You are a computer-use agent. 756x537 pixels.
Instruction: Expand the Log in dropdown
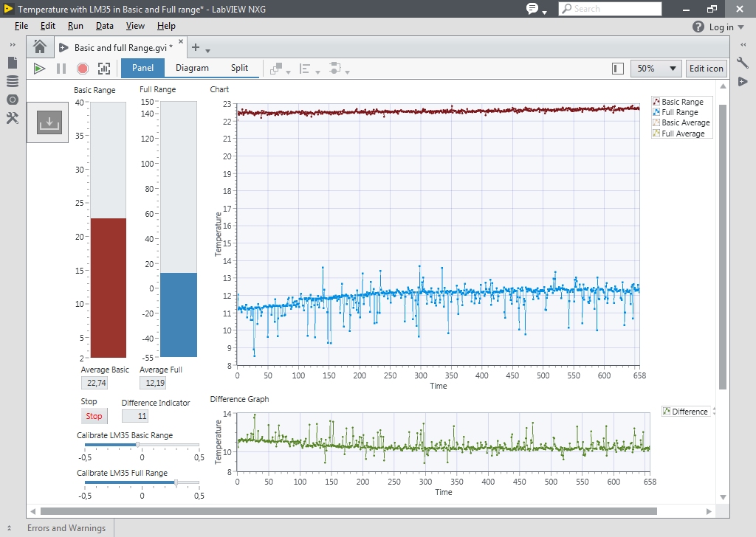coord(741,27)
